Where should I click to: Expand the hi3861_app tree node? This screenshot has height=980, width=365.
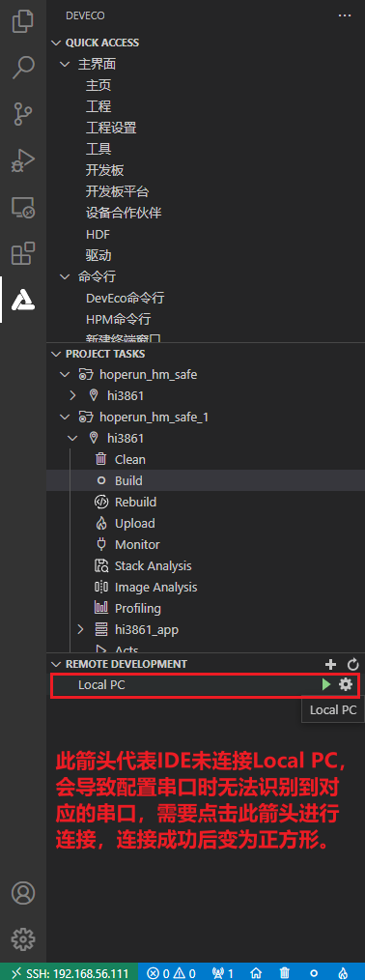[x=80, y=629]
